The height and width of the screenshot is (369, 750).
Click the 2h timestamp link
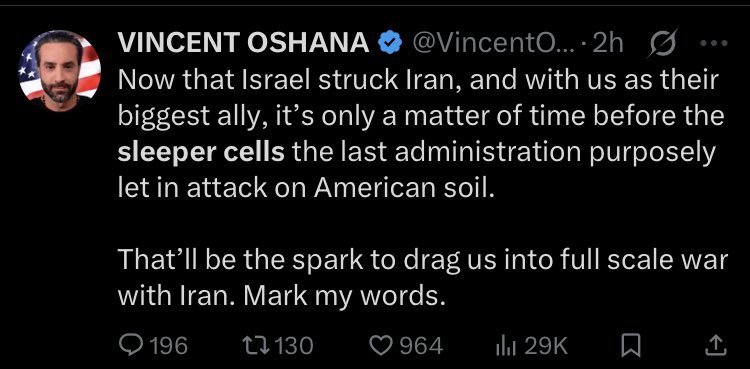tap(607, 44)
